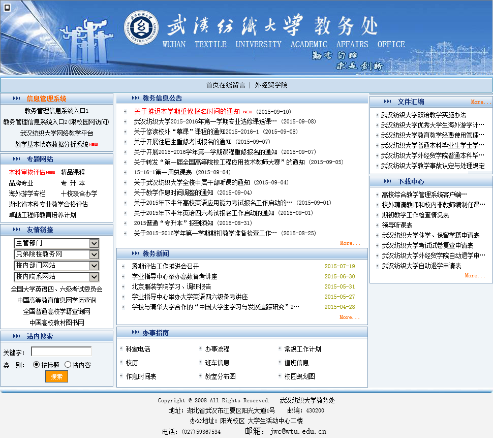Open download 期初教学工作检查情况表
This screenshot has width=493, height=448.
(x=415, y=215)
